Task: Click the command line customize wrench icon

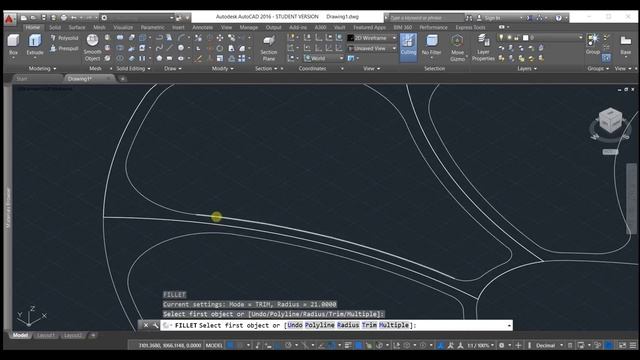Action: [x=156, y=325]
